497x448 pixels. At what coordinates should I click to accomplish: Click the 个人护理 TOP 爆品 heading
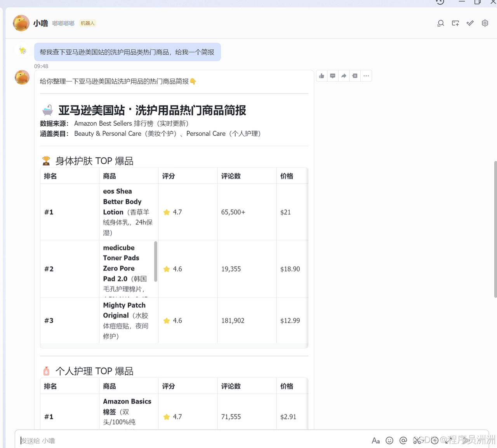(94, 371)
